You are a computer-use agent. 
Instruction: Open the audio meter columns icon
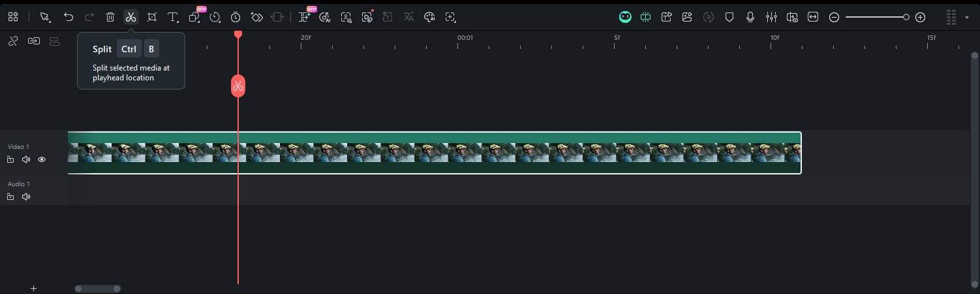(951, 17)
